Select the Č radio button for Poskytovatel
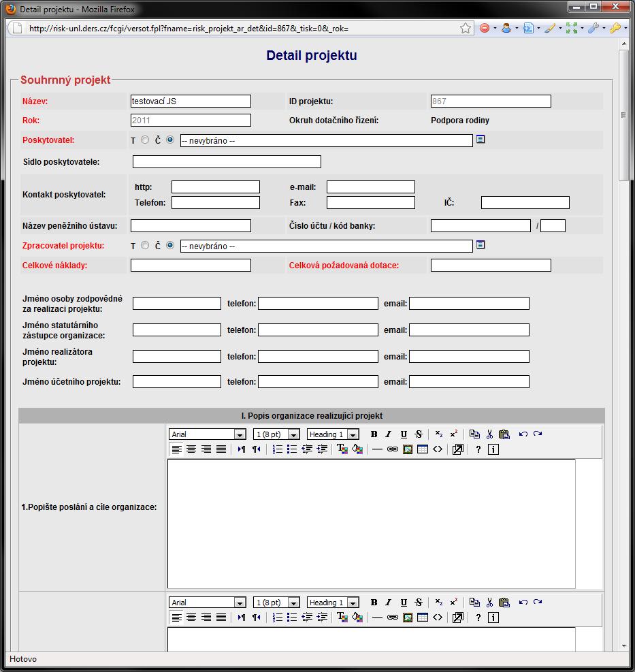 170,140
